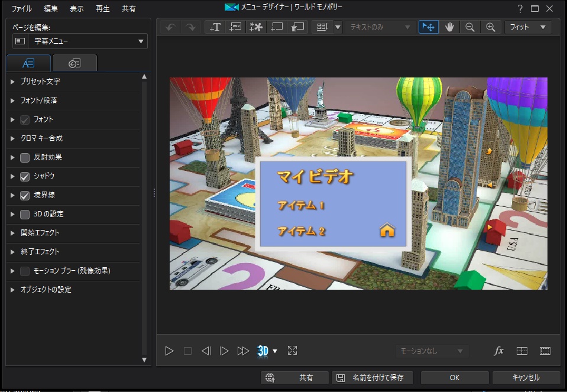The width and height of the screenshot is (567, 392).
Task: Click the properties panel scroll down arrow
Action: click(x=144, y=360)
